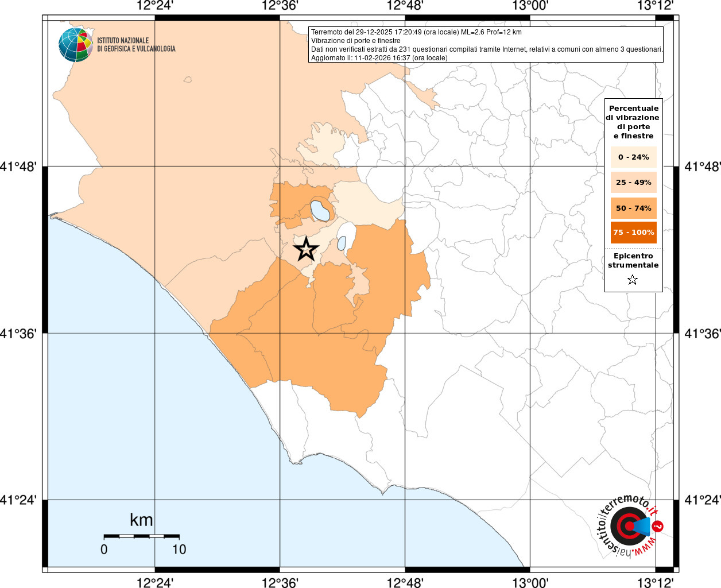Click the black epicenter star on map
The image size is (721, 588).
(x=306, y=249)
